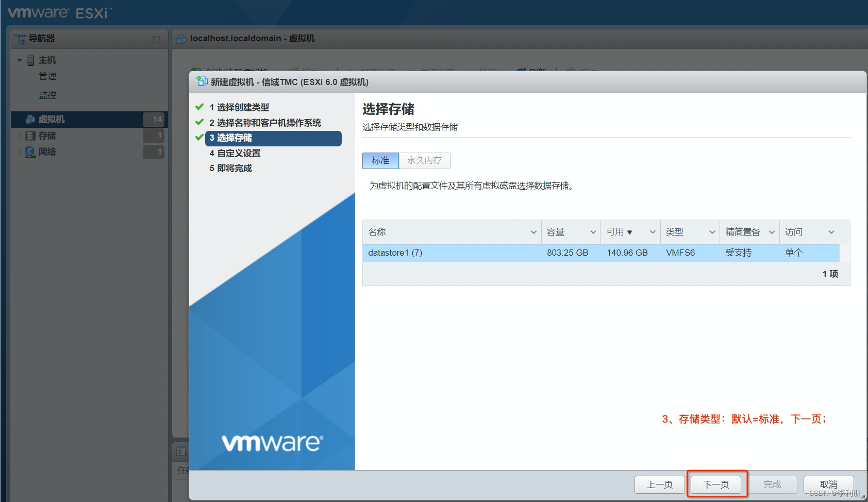
Task: Click the VMware ESXi logo
Action: point(59,12)
